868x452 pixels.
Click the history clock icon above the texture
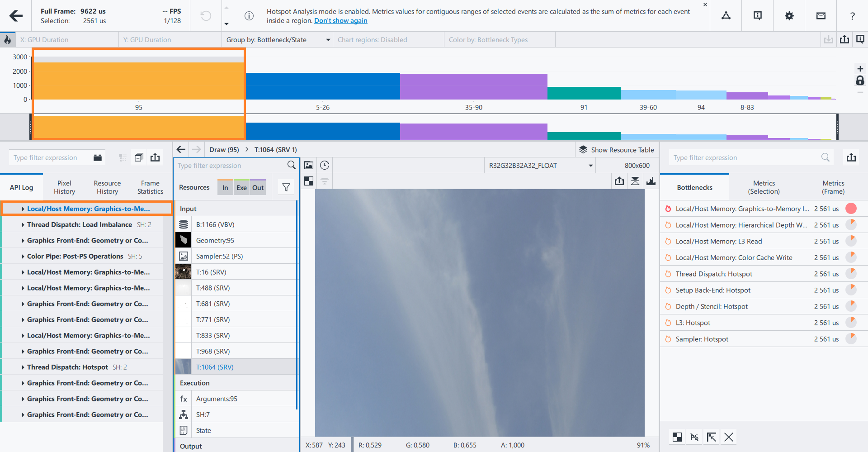pos(325,165)
